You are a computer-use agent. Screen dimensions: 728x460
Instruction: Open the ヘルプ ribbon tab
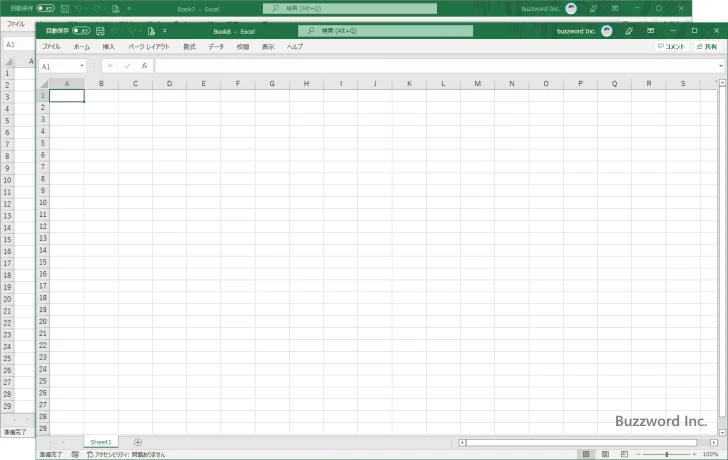pyautogui.click(x=295, y=46)
